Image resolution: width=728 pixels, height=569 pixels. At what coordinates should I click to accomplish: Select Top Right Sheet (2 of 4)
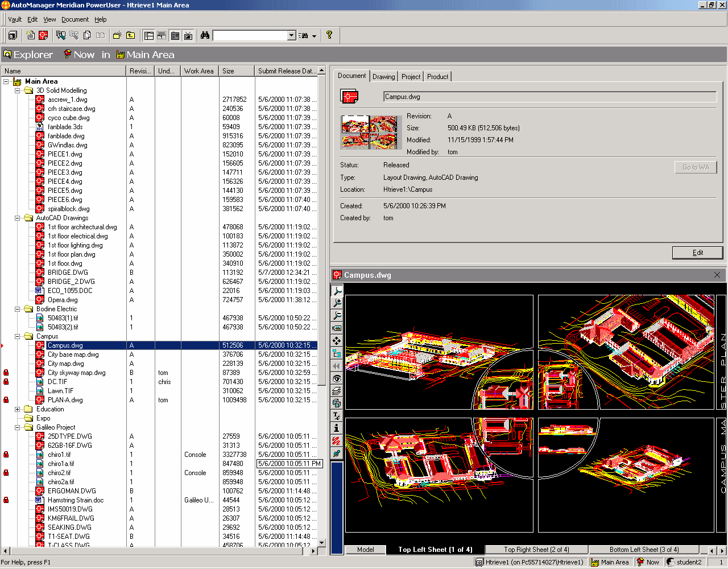click(x=536, y=550)
